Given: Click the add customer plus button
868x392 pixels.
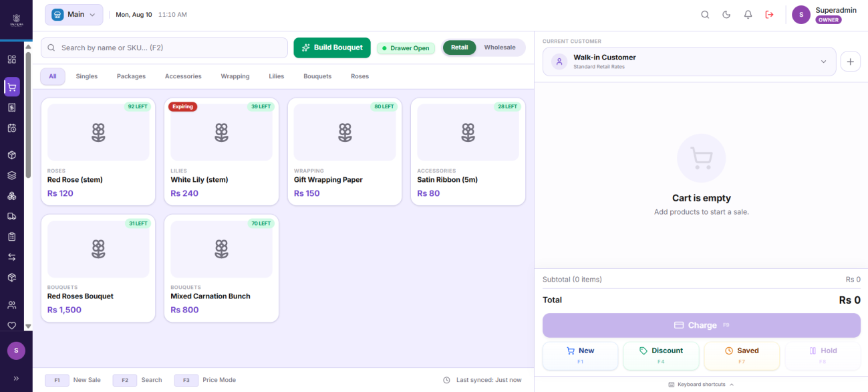Looking at the screenshot, I should click(x=850, y=62).
